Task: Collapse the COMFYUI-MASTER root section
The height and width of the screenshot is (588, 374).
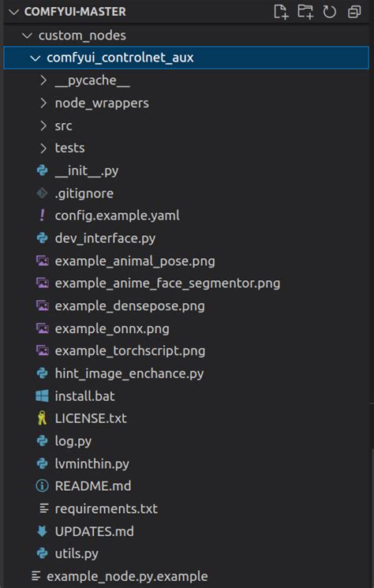Action: (x=13, y=12)
